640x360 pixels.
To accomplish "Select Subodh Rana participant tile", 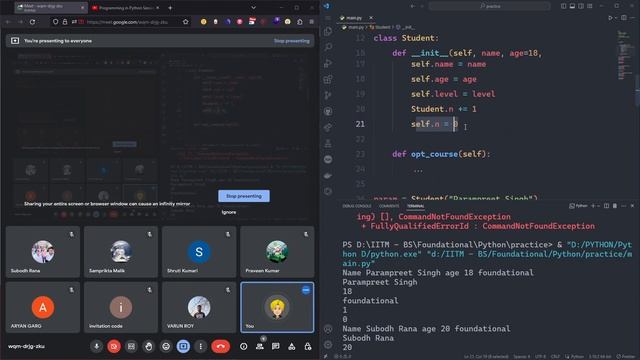I will click(43, 252).
